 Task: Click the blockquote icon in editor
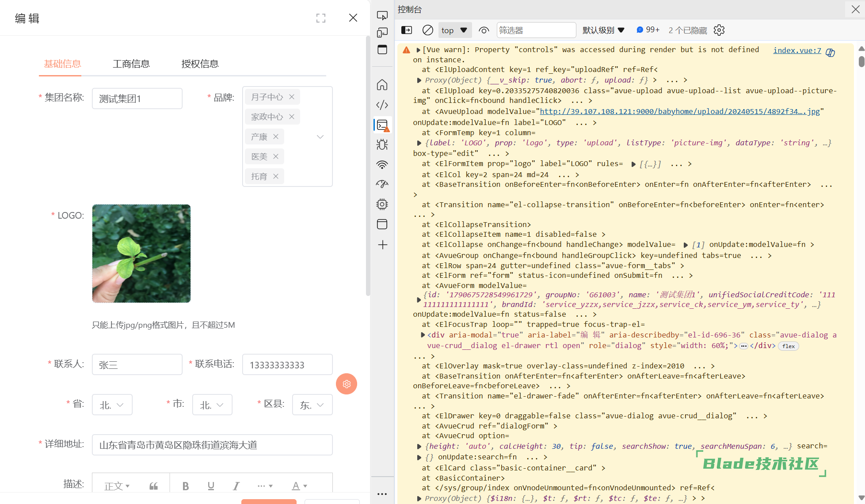coord(154,486)
